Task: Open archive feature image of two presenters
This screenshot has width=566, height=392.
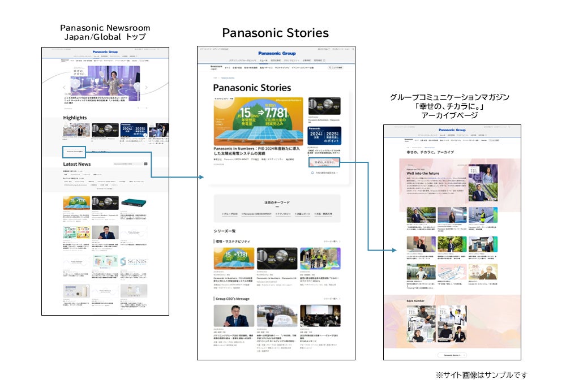Action: (483, 183)
